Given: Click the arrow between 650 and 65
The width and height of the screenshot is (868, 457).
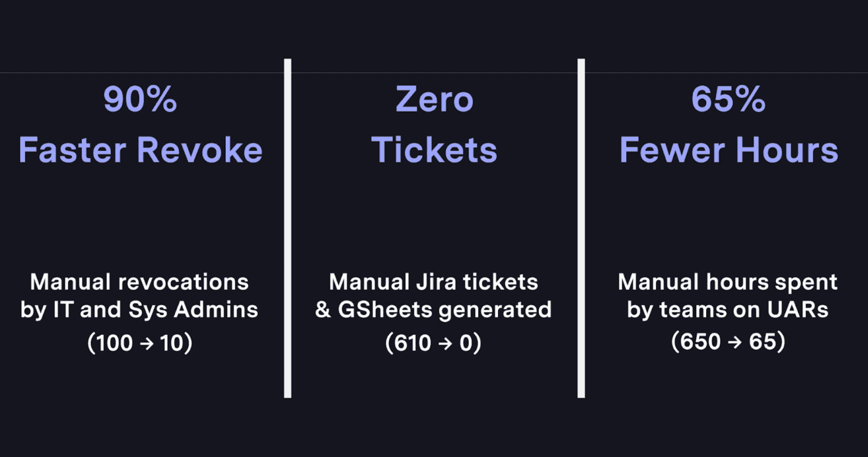Looking at the screenshot, I should click(x=734, y=342).
